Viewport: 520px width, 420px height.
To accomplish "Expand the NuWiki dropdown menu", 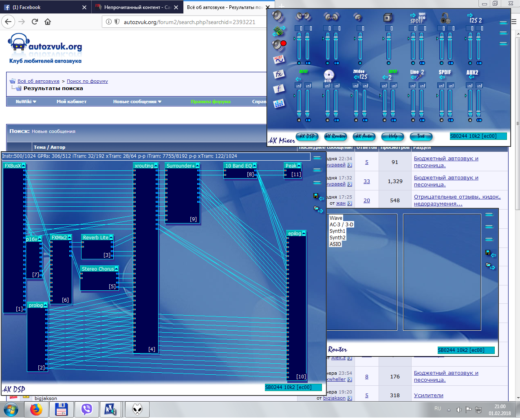I will (x=26, y=102).
